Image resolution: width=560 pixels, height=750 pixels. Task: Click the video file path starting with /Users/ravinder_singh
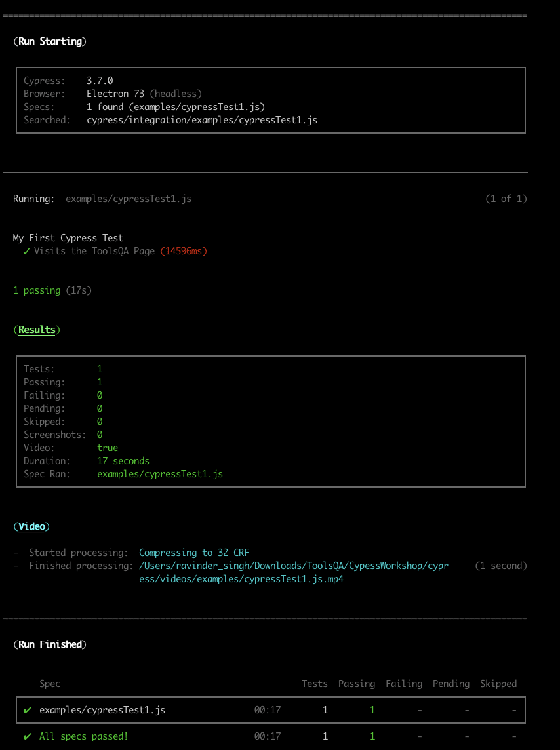(294, 572)
